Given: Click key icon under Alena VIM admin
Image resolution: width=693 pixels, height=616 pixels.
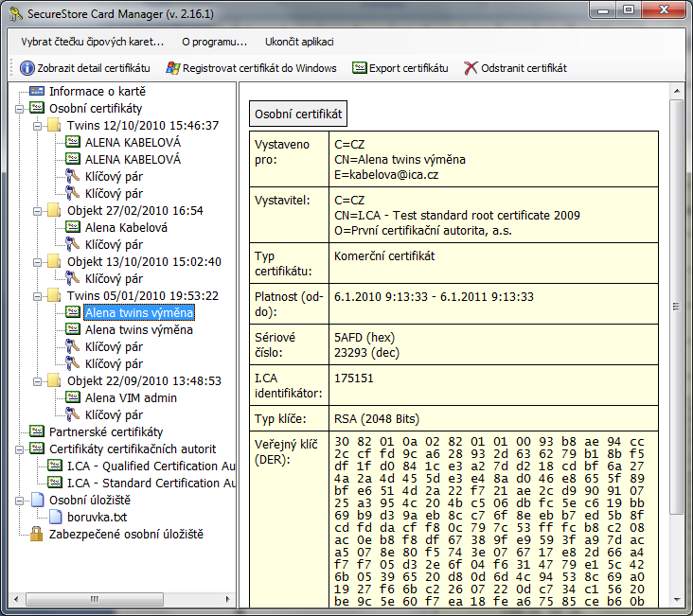Looking at the screenshot, I should [x=73, y=414].
